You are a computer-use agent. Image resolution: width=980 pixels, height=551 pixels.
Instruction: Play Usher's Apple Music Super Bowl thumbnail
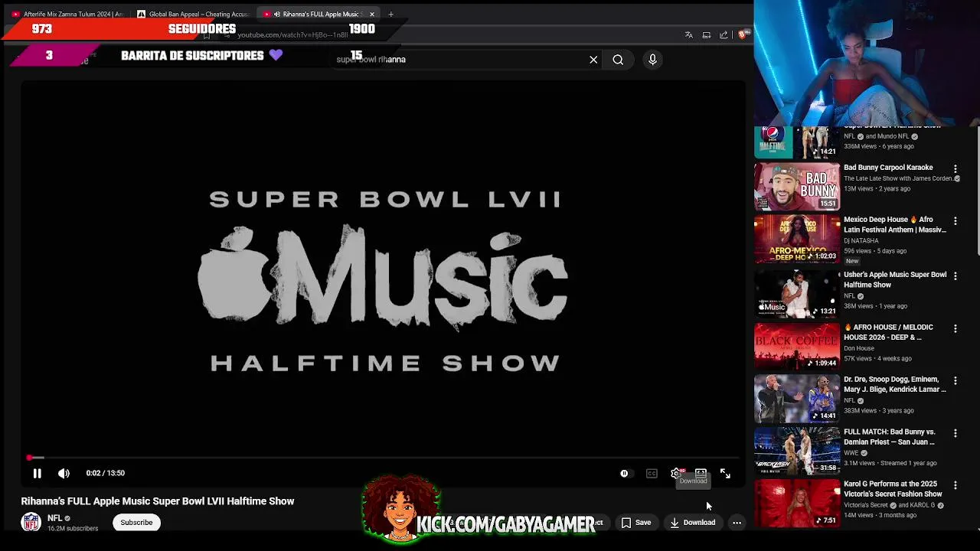[797, 294]
